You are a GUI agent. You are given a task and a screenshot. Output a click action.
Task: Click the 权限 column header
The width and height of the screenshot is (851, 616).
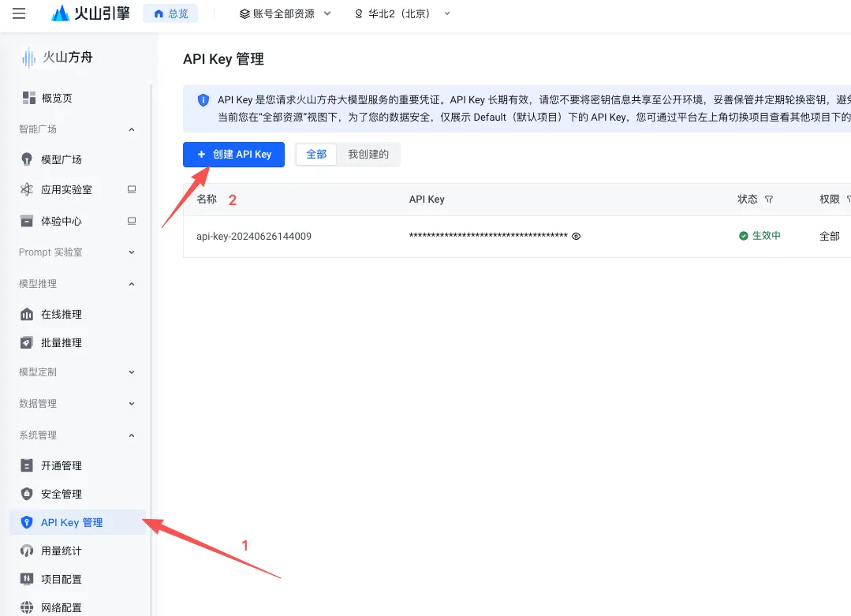click(829, 200)
